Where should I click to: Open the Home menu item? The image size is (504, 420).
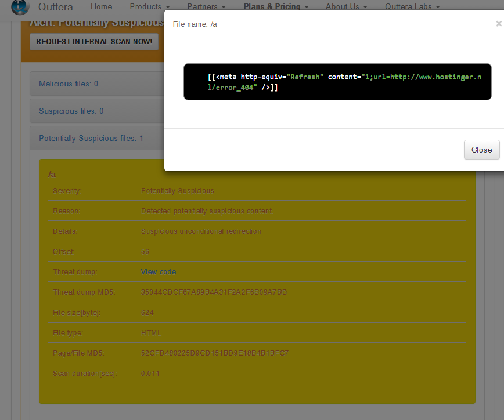[101, 7]
